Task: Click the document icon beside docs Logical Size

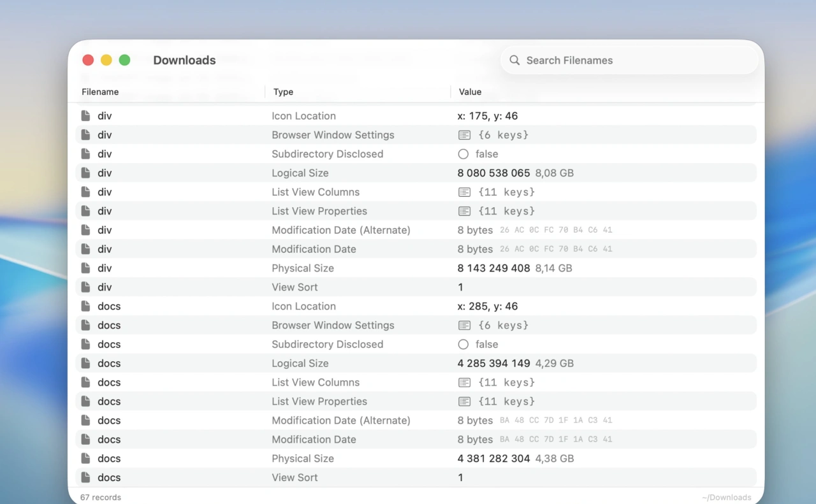Action: [86, 363]
